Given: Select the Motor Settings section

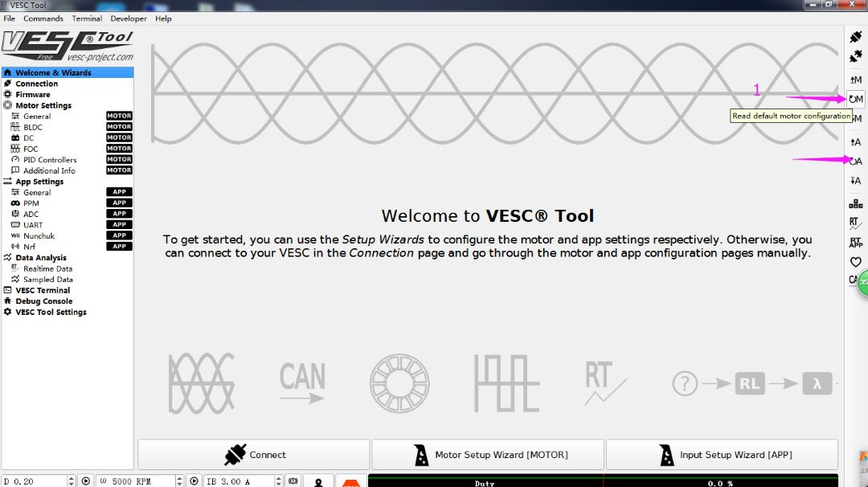Looking at the screenshot, I should (x=68, y=105).
